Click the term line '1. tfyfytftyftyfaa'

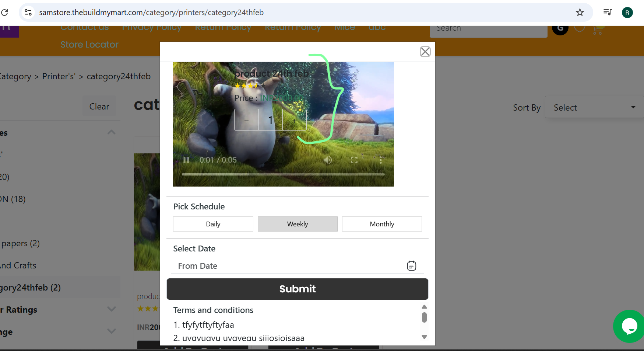(x=204, y=325)
